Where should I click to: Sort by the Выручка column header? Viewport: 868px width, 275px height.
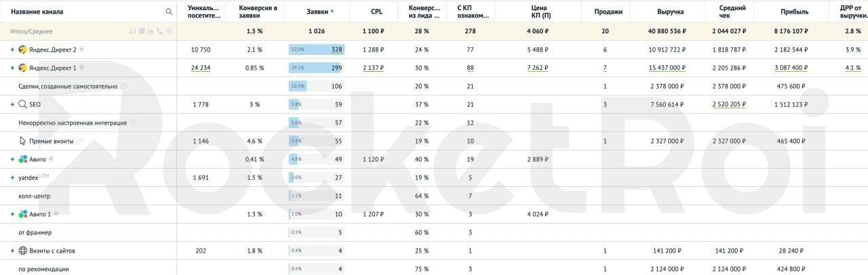[670, 12]
